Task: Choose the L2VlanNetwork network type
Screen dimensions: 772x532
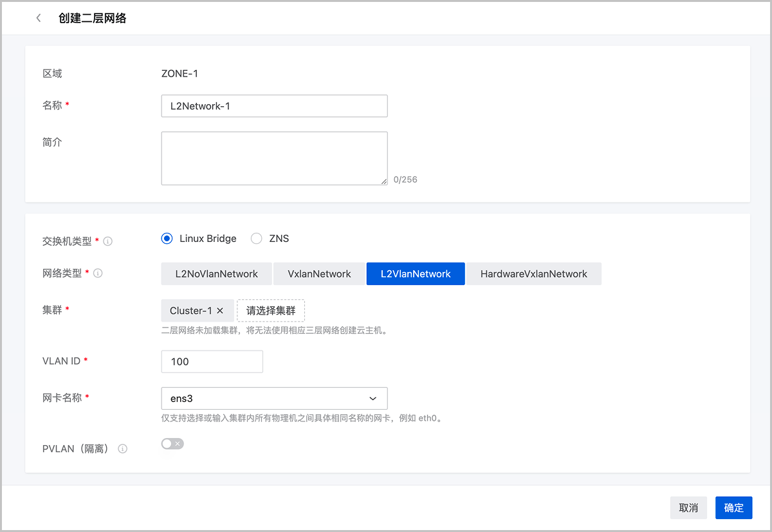Action: 416,273
